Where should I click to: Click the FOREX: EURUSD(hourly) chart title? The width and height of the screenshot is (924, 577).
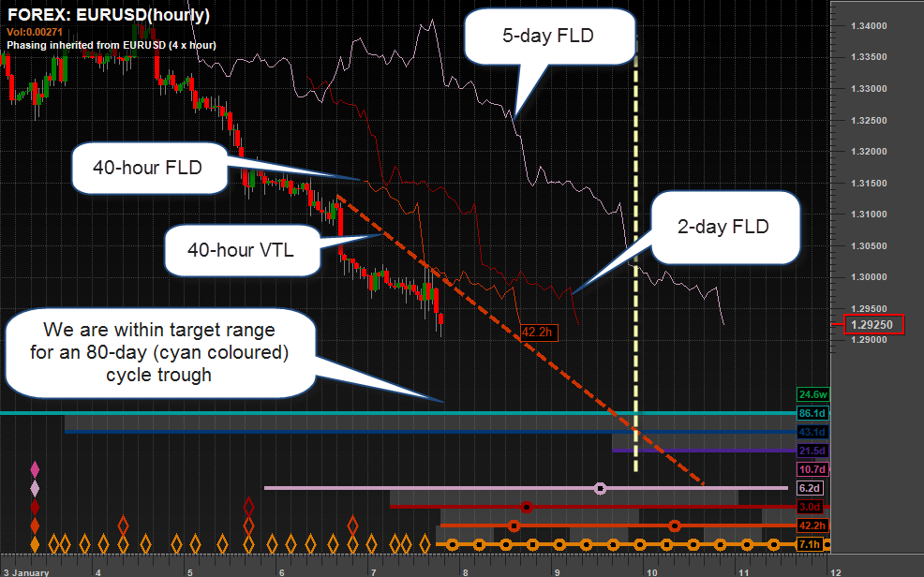click(x=108, y=15)
